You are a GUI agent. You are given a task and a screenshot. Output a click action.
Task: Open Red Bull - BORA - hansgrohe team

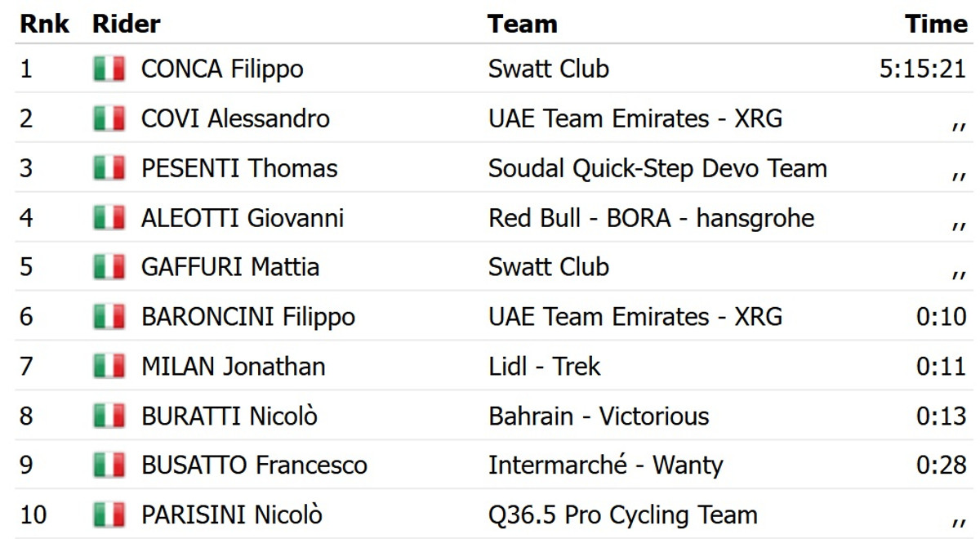[x=651, y=218]
